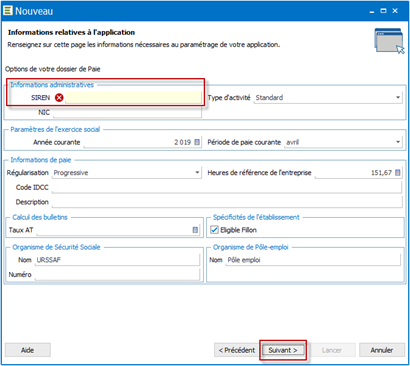This screenshot has height=366, width=410.
Task: Click the wizard window illustration icon
Action: 389,41
